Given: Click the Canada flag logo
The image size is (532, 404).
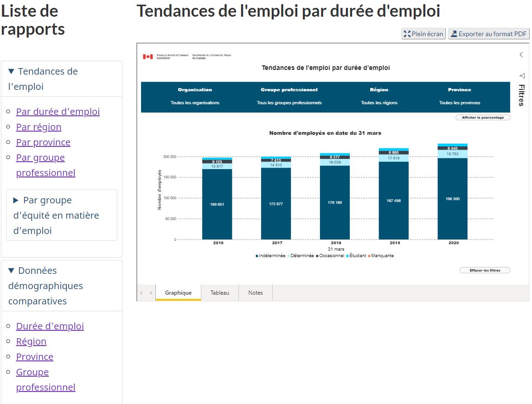Looking at the screenshot, I should coord(148,57).
